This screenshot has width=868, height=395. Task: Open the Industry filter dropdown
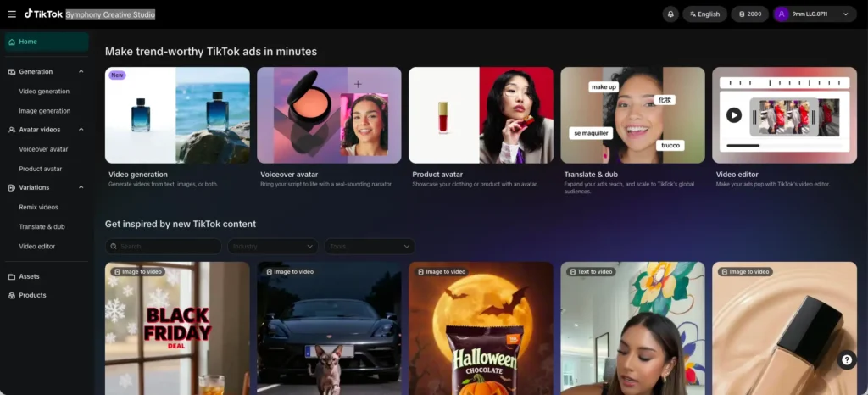pos(273,246)
